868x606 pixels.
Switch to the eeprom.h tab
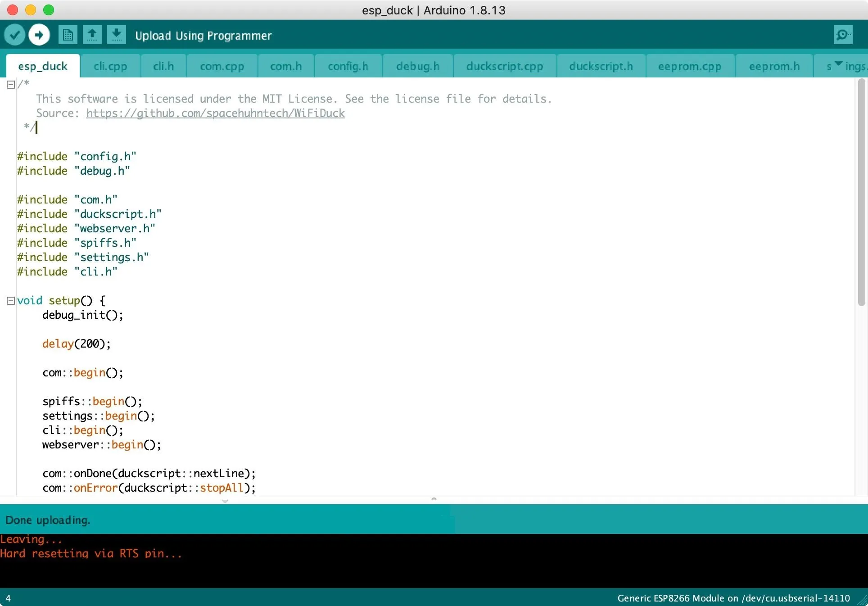(774, 66)
